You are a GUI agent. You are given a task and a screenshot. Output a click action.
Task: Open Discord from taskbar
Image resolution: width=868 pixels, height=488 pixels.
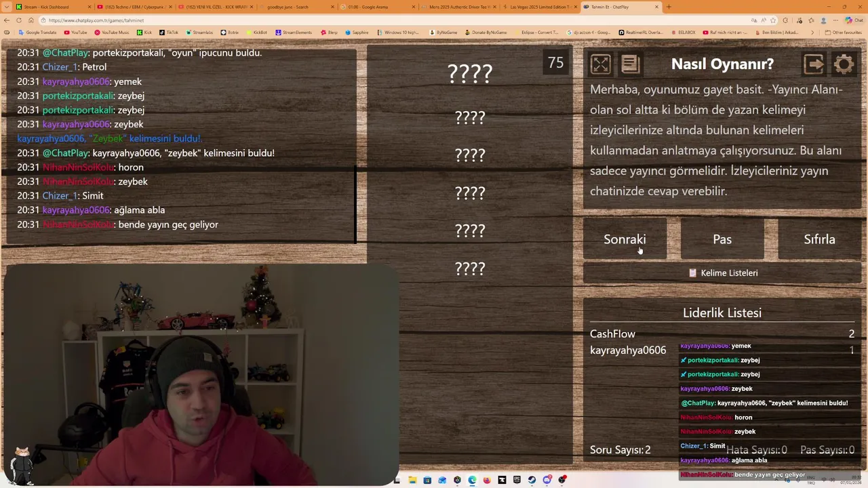[x=547, y=480]
